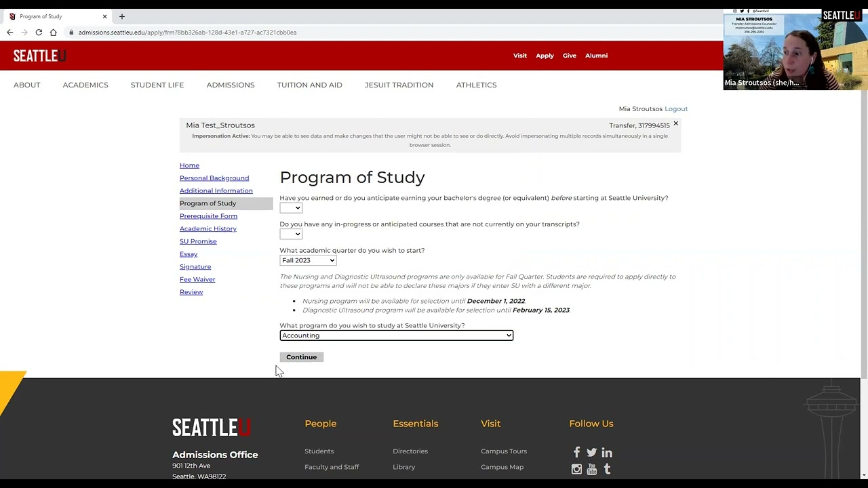
Task: Click the browser home icon
Action: (x=53, y=32)
